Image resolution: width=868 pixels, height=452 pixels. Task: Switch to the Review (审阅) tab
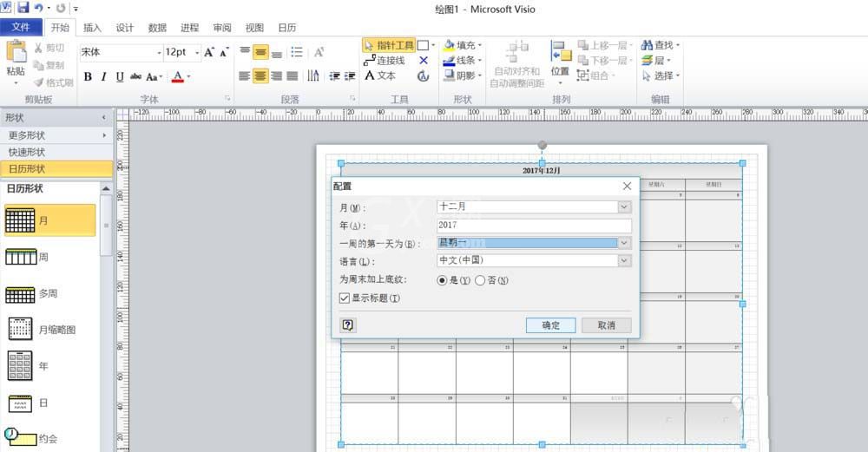coord(222,28)
